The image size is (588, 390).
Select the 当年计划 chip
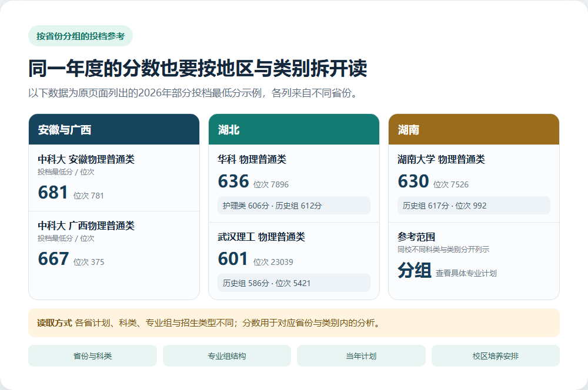361,355
